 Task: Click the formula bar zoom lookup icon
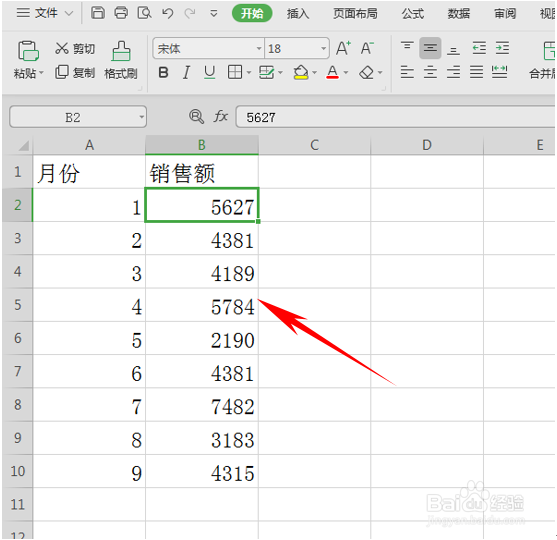196,116
